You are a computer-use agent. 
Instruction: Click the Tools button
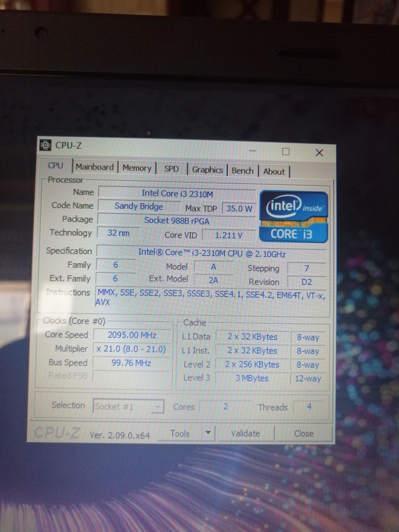pos(180,433)
